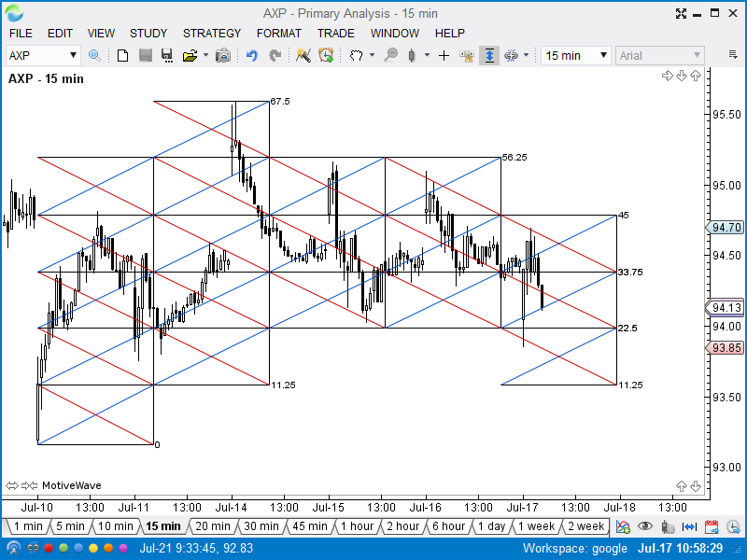Add an alert with the alarm clock icon
This screenshot has width=747, height=560.
tap(326, 56)
